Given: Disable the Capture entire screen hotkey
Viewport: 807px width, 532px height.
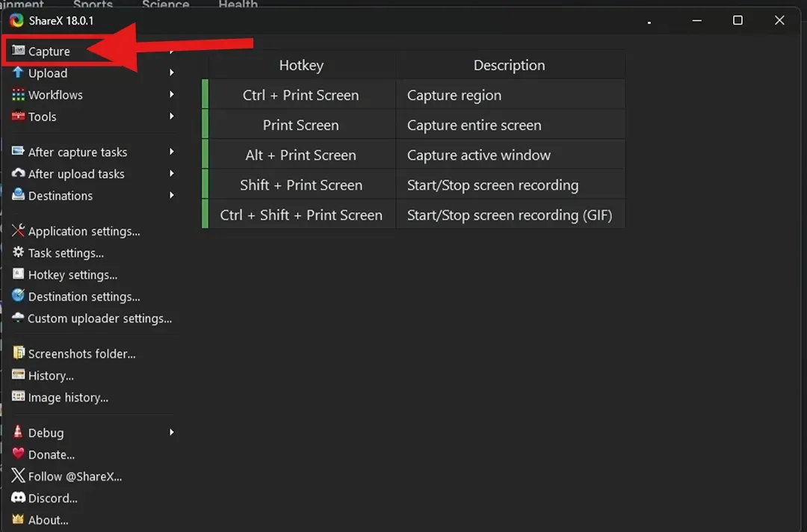Looking at the screenshot, I should point(205,125).
